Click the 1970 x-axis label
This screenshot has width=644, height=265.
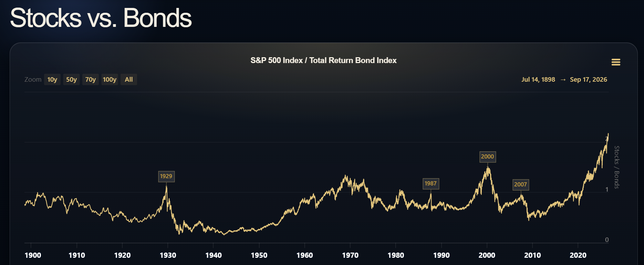pos(350,255)
